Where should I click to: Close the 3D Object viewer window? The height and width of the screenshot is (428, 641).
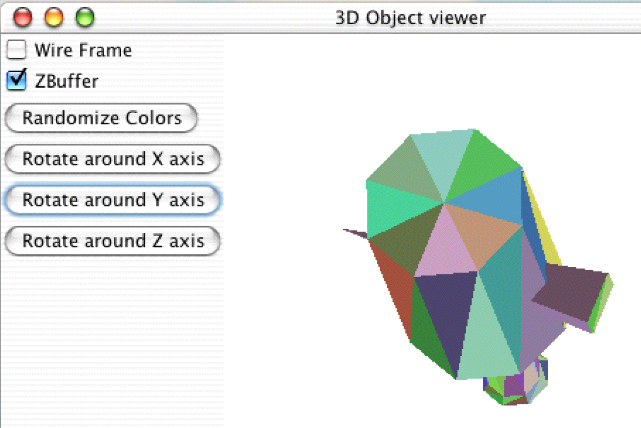pyautogui.click(x=22, y=18)
